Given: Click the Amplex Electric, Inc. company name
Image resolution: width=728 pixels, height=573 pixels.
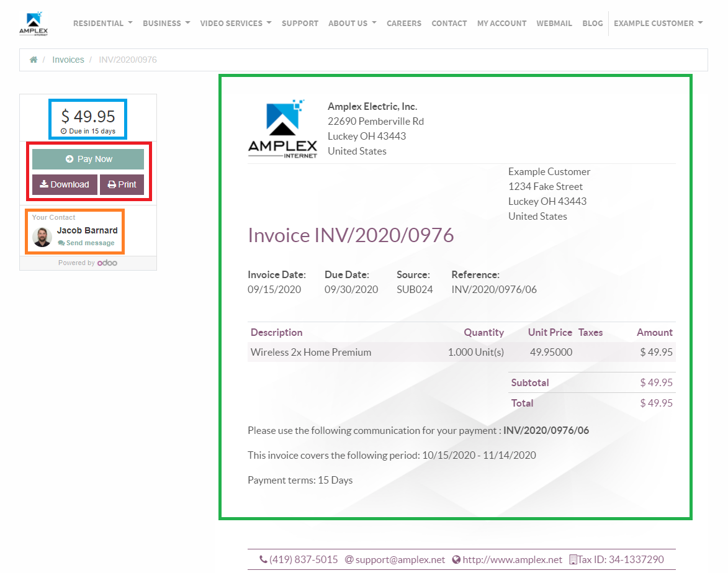Looking at the screenshot, I should pos(372,106).
